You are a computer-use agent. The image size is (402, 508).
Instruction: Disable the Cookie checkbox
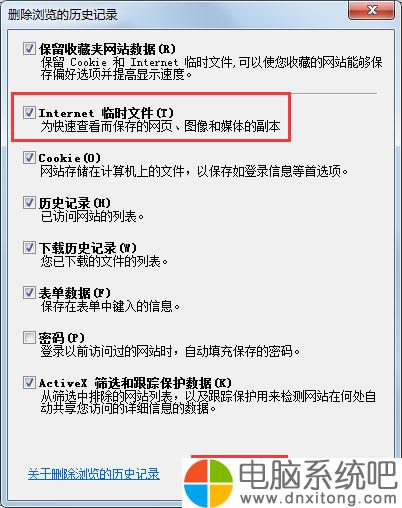click(29, 157)
